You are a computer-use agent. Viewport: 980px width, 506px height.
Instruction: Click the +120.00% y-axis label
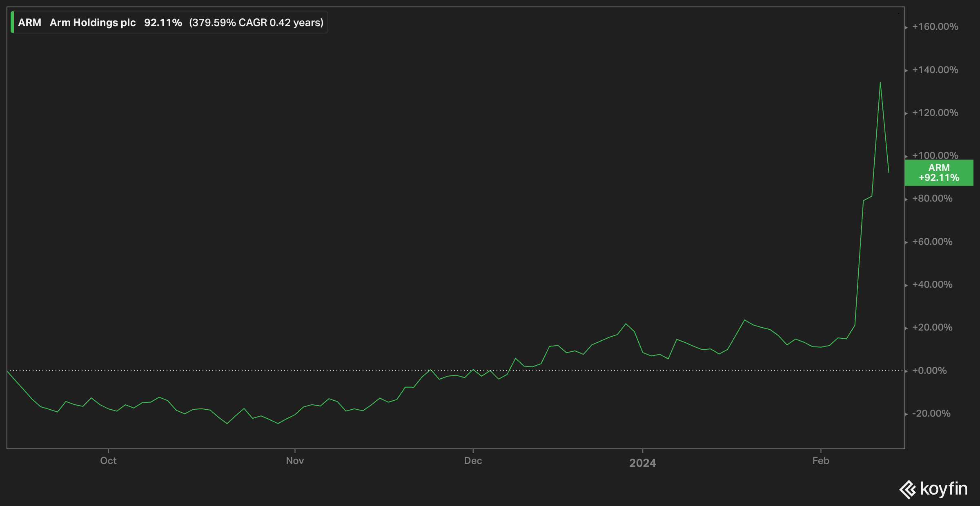tap(935, 113)
